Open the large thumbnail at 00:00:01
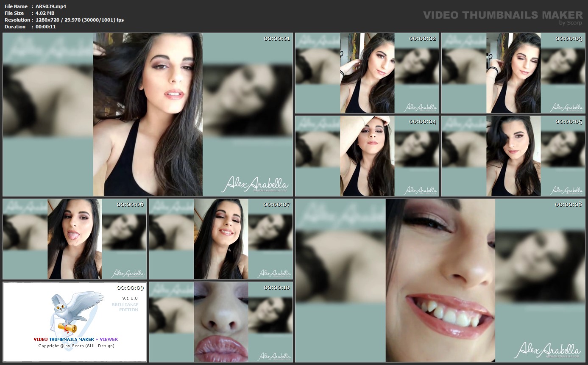Screen dimensions: 588x365 pos(148,114)
